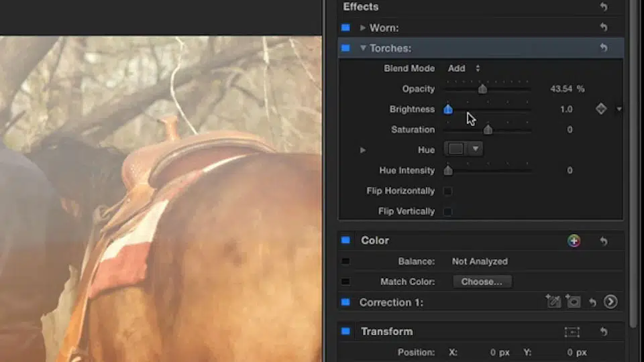Check the Flip Vertically box
Screen dimensions: 644x362
447,211
